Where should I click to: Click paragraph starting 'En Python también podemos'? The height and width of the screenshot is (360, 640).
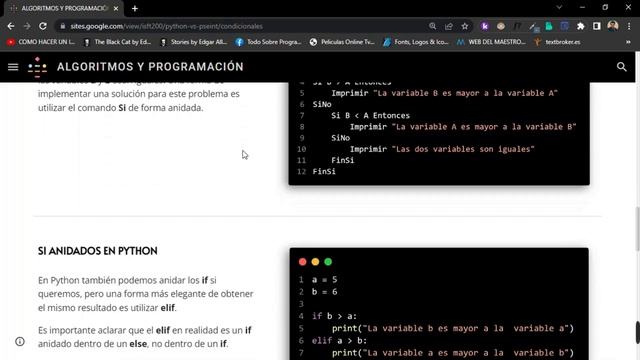click(x=146, y=294)
